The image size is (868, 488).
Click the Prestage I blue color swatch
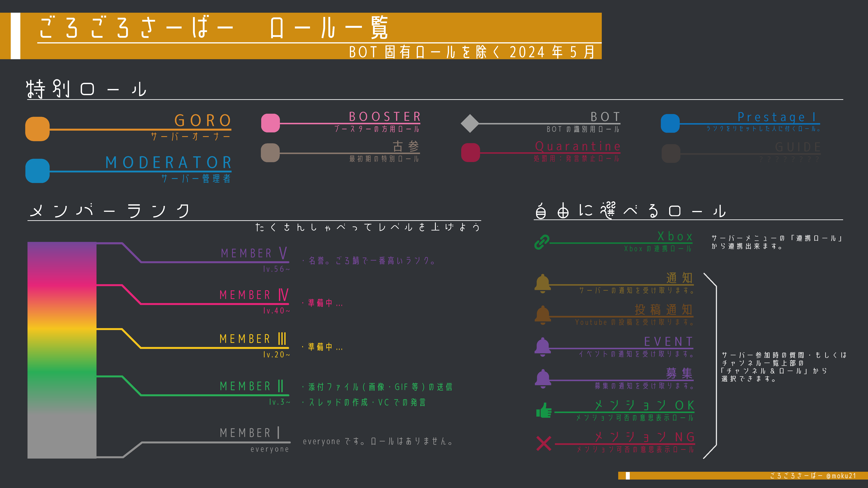pyautogui.click(x=670, y=123)
